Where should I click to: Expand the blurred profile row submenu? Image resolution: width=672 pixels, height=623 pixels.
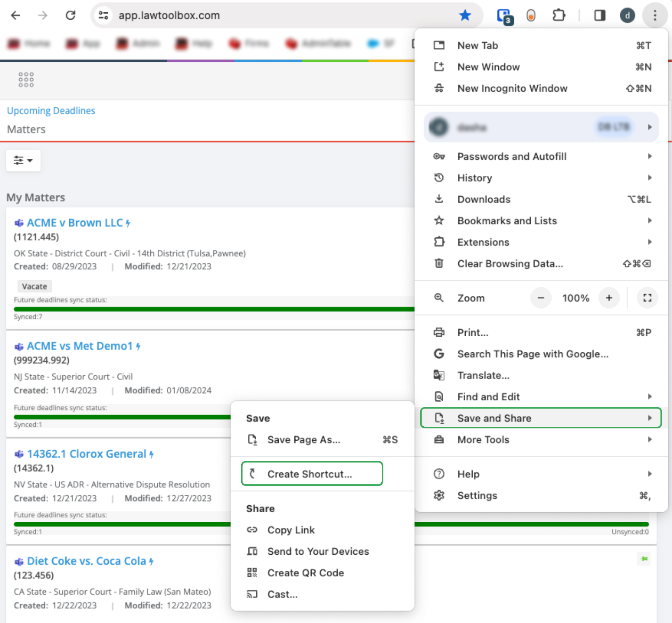coord(541,127)
